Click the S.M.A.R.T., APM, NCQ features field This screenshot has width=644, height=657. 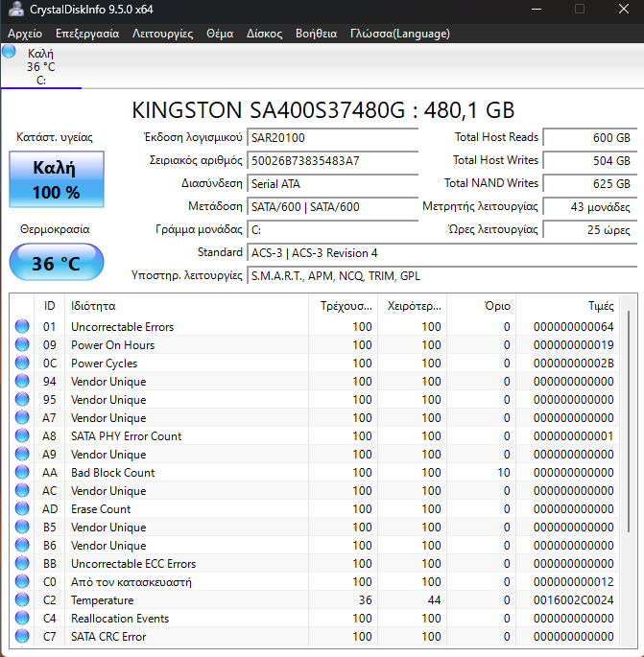[x=442, y=275]
